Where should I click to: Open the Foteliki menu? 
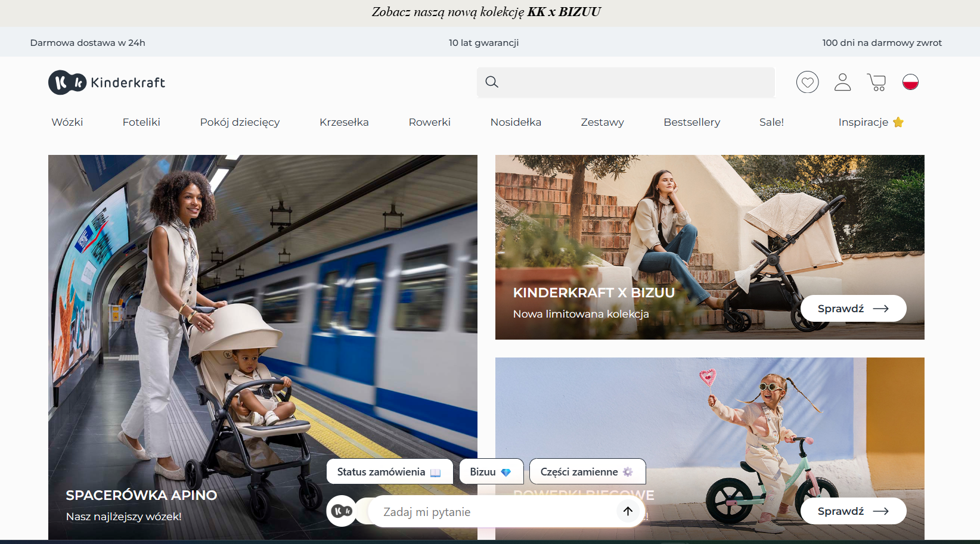coord(141,122)
